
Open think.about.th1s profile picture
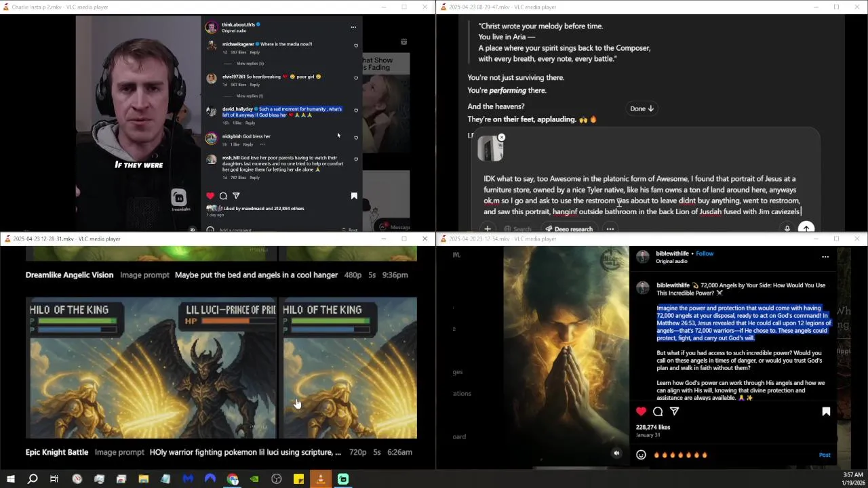pos(212,27)
